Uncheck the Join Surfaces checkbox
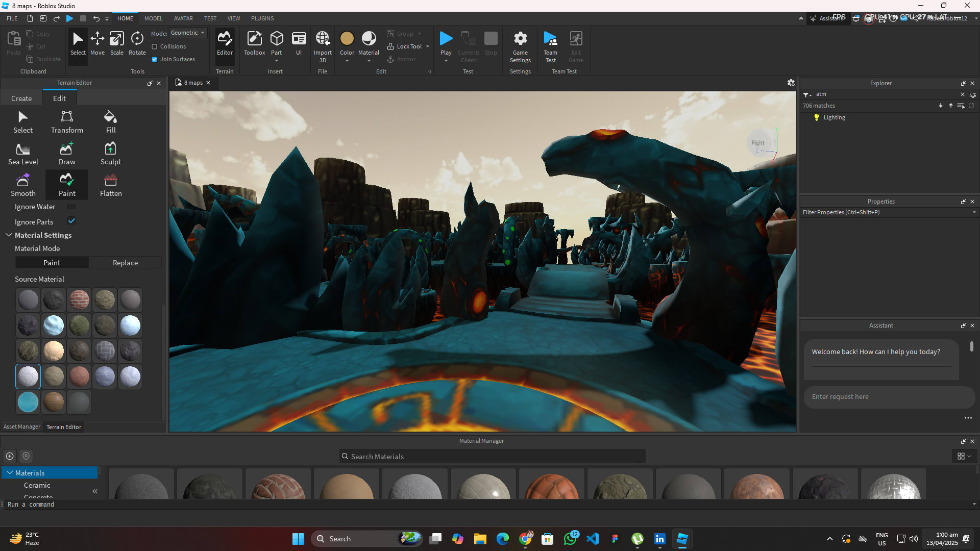 click(x=155, y=59)
